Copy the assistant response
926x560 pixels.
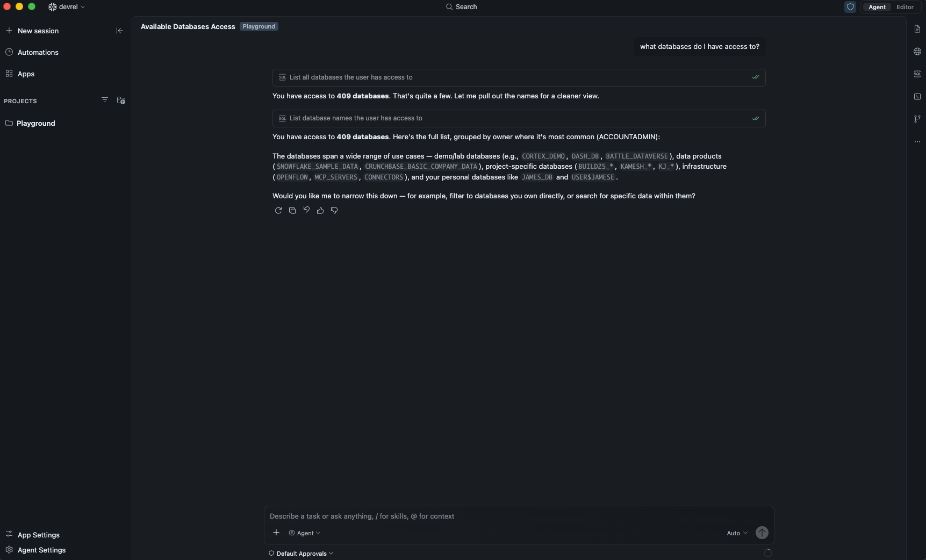[292, 211]
